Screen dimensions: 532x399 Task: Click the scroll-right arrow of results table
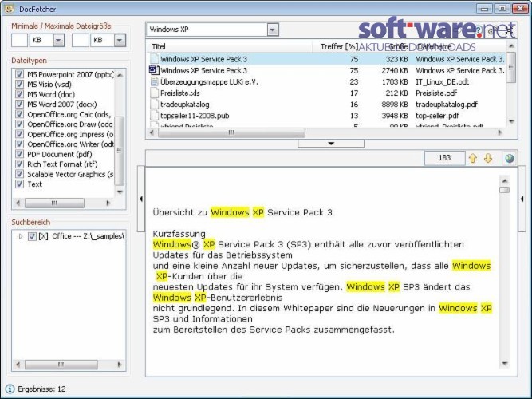(x=500, y=132)
